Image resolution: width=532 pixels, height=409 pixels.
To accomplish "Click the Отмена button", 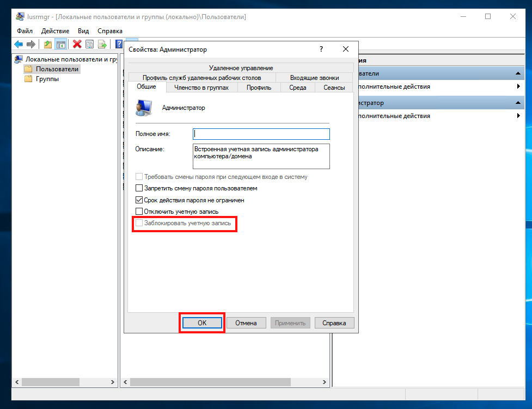I will pos(246,323).
